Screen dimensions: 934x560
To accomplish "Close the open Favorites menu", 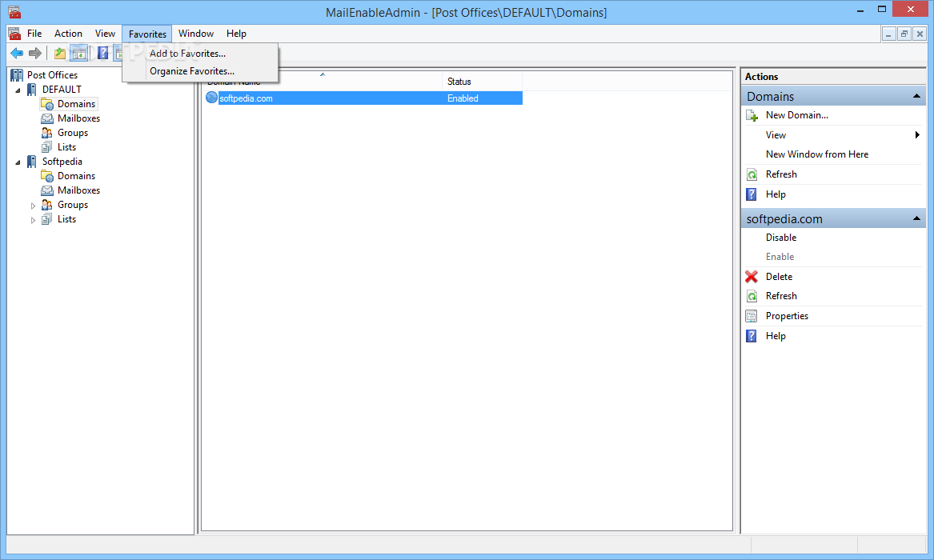I will click(147, 34).
